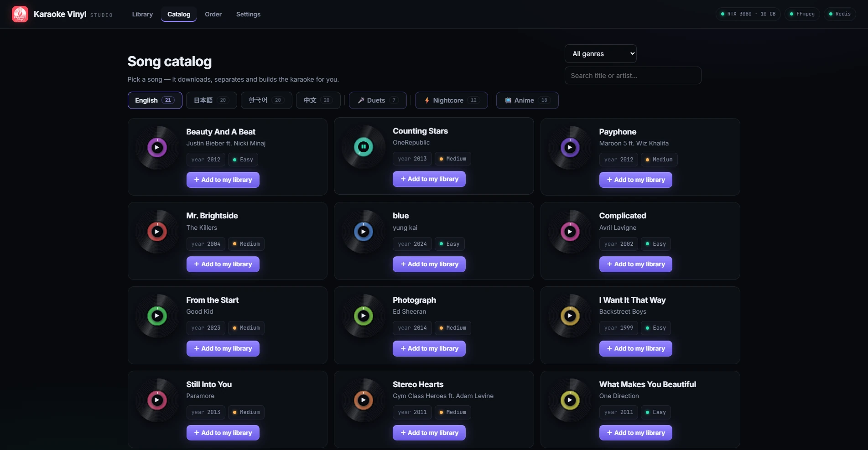Viewport: 868px width, 450px height.
Task: Show the Nightcore category
Action: (x=452, y=100)
